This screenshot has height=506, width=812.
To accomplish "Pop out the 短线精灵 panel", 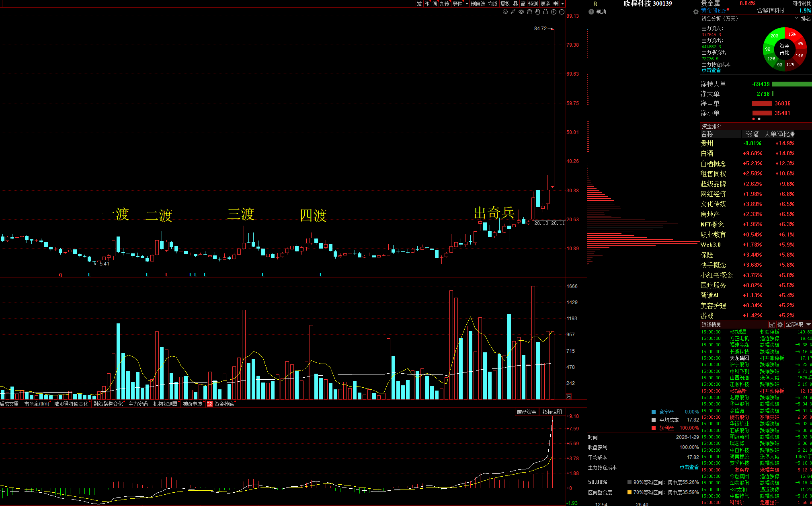I will (772, 325).
